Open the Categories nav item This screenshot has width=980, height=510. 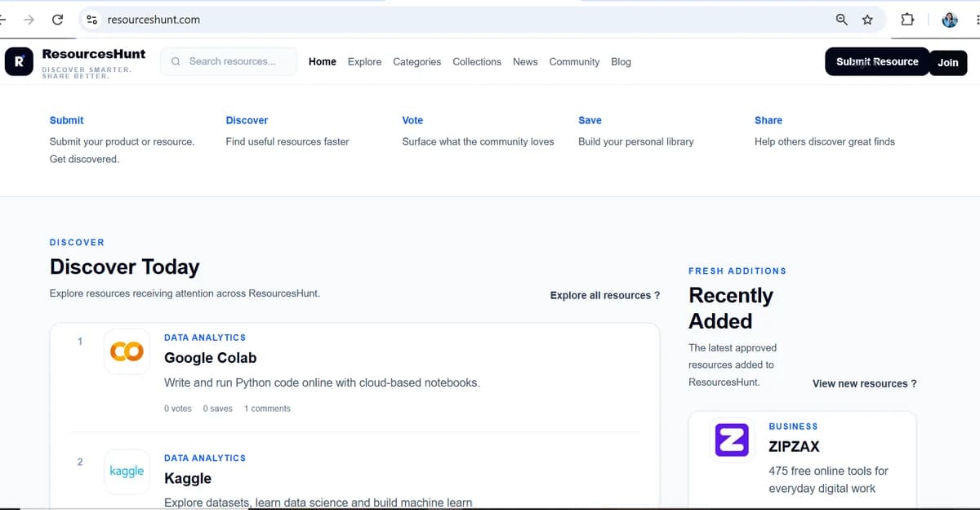(416, 62)
